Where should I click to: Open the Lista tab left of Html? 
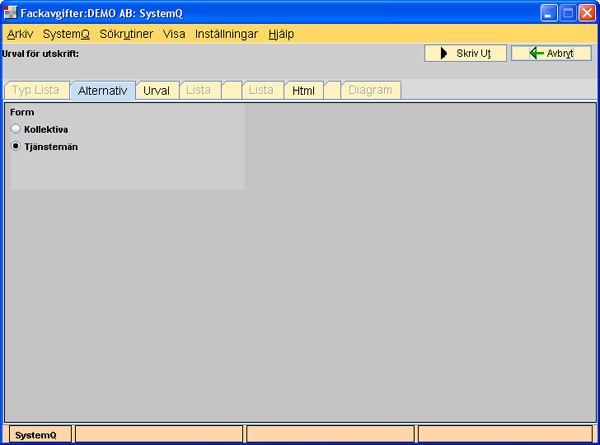tap(261, 90)
